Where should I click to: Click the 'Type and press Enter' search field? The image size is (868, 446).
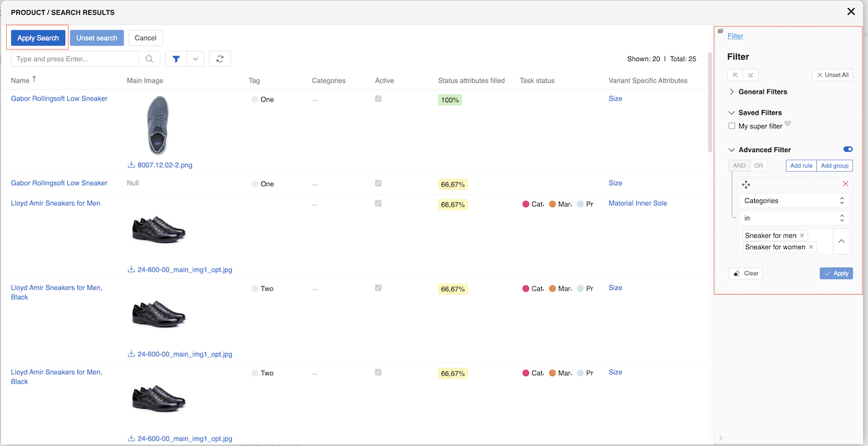(x=75, y=59)
